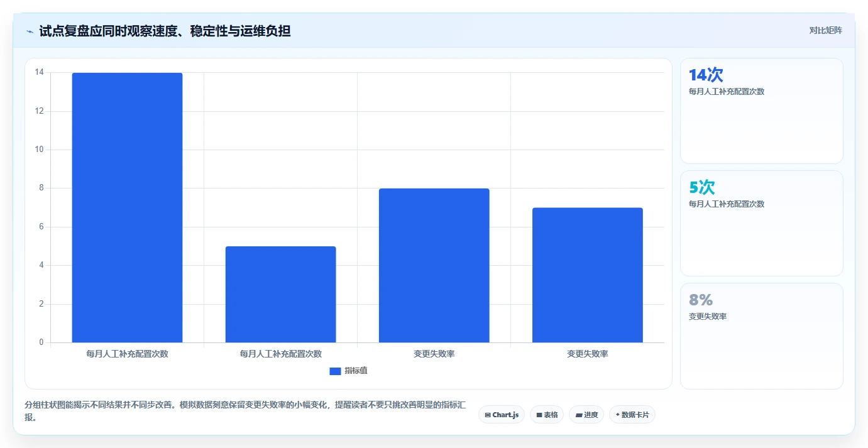The image size is (868, 448).
Task: Open the 对比矩阵 label in the header
Action: [825, 30]
